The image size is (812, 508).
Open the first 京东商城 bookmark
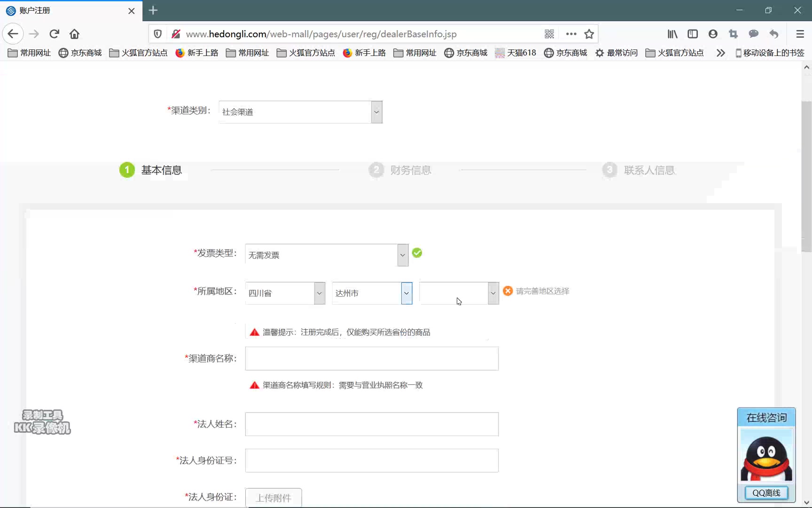(80, 53)
